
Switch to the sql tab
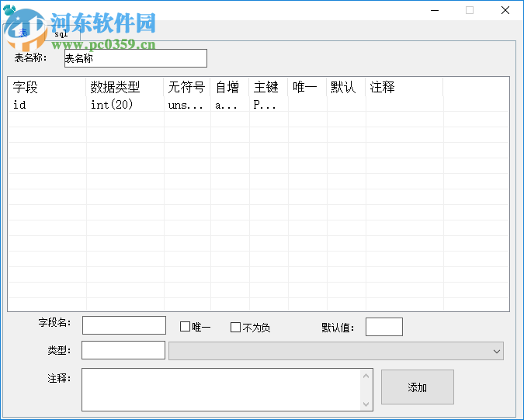[61, 33]
